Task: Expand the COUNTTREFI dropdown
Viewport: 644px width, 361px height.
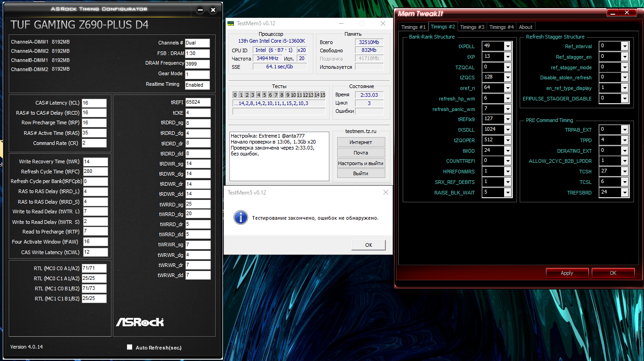Action: (508, 161)
